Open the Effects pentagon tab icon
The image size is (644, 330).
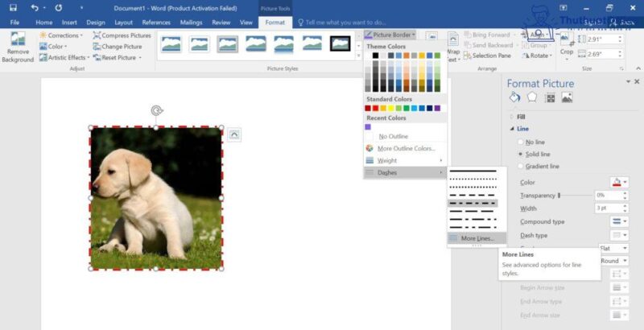pos(532,98)
